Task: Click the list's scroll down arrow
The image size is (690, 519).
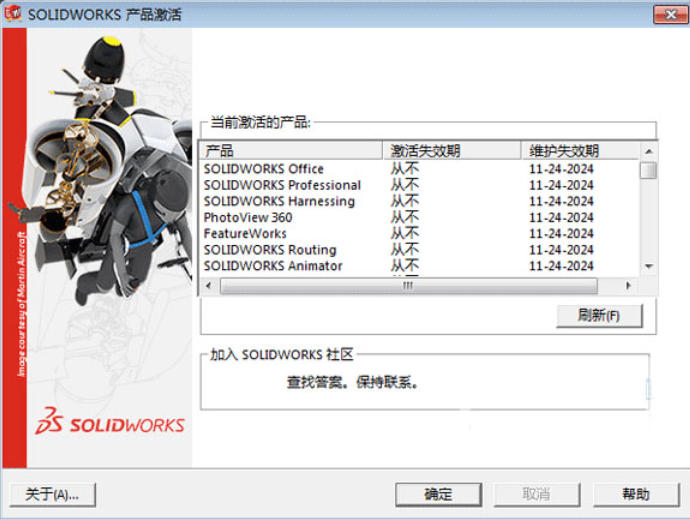Action: pos(648,266)
